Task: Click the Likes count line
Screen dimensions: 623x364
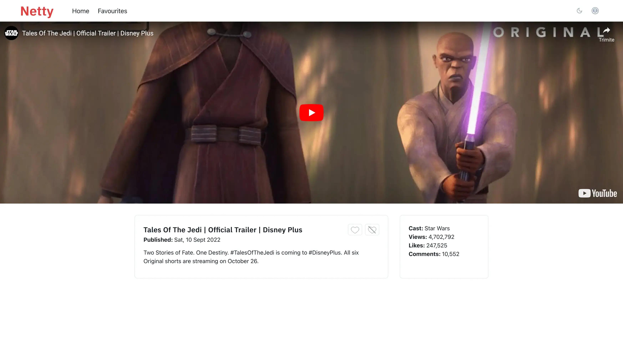Action: point(428,245)
